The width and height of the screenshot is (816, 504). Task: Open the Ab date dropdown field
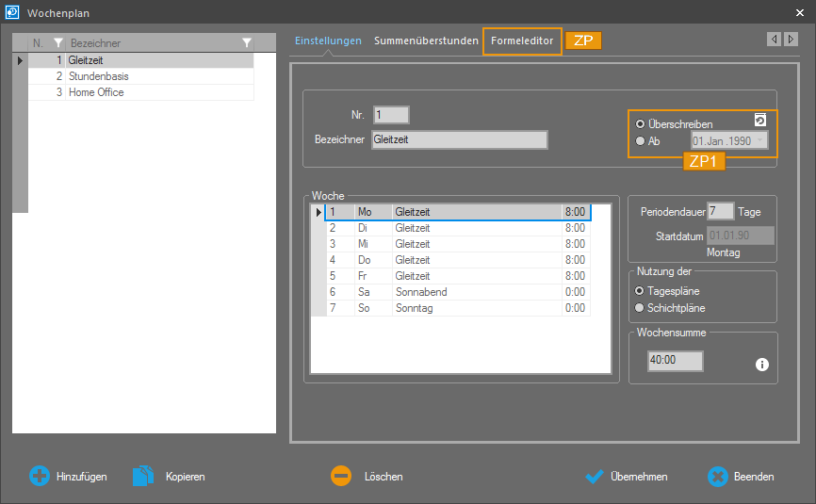coord(728,141)
